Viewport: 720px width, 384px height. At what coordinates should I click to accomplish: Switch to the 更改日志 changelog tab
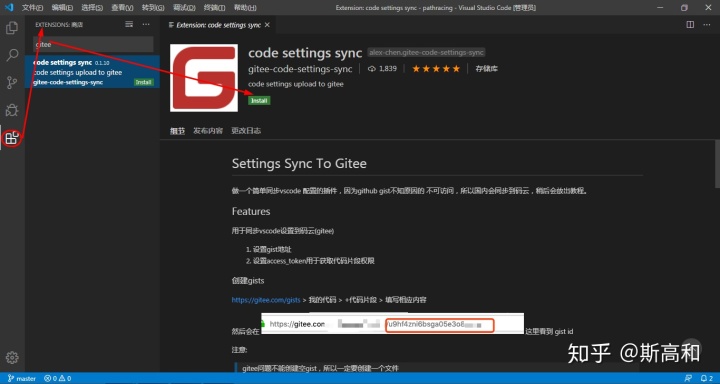tap(246, 131)
